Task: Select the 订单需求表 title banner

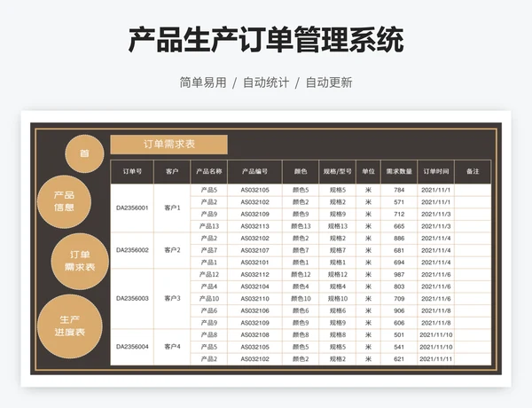Action: pyautogui.click(x=169, y=145)
